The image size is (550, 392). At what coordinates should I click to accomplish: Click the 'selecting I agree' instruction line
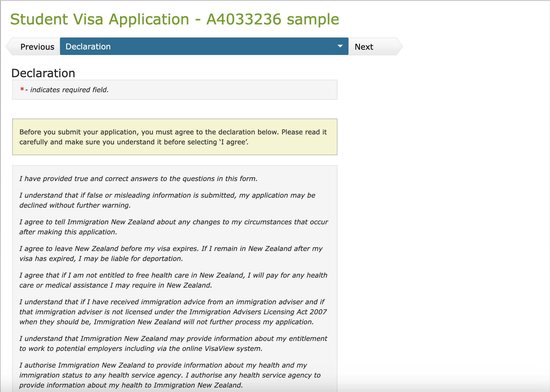(134, 142)
